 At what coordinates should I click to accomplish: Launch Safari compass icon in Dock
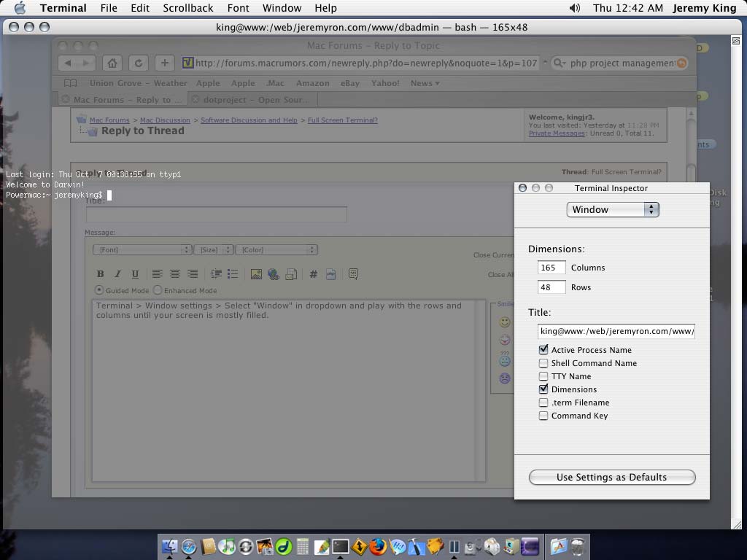point(189,546)
